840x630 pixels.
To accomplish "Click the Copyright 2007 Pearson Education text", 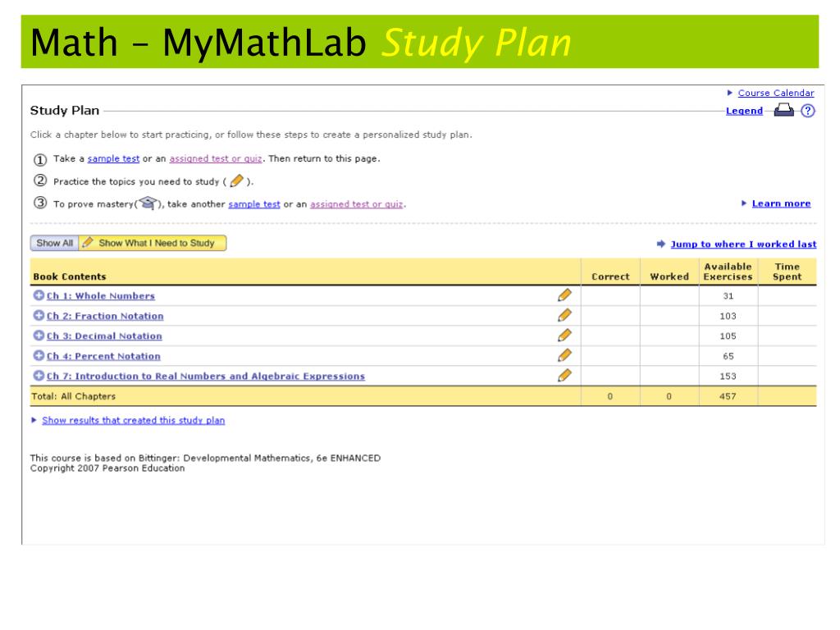I will tap(107, 468).
